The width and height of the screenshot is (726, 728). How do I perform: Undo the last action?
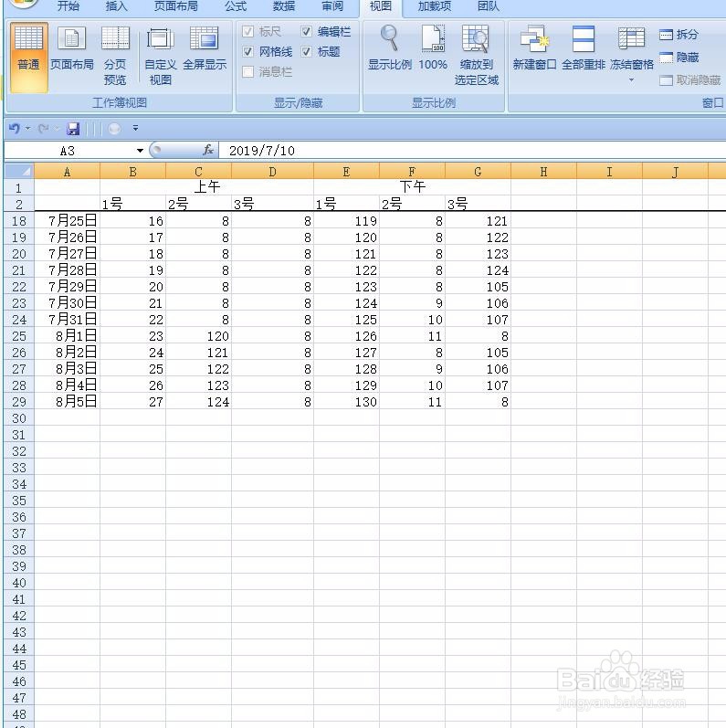(x=15, y=129)
